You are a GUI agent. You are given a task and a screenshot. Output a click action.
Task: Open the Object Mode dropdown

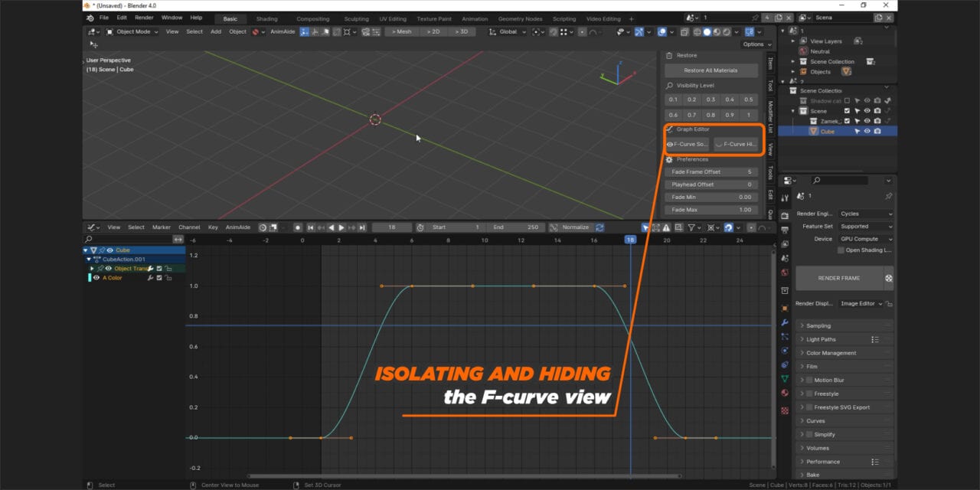pos(132,31)
